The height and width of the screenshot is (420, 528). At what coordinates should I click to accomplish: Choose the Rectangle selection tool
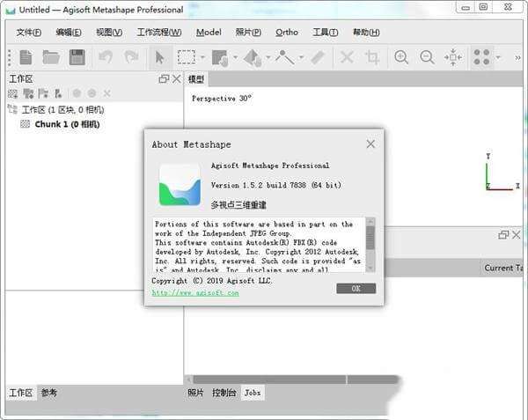coord(187,57)
